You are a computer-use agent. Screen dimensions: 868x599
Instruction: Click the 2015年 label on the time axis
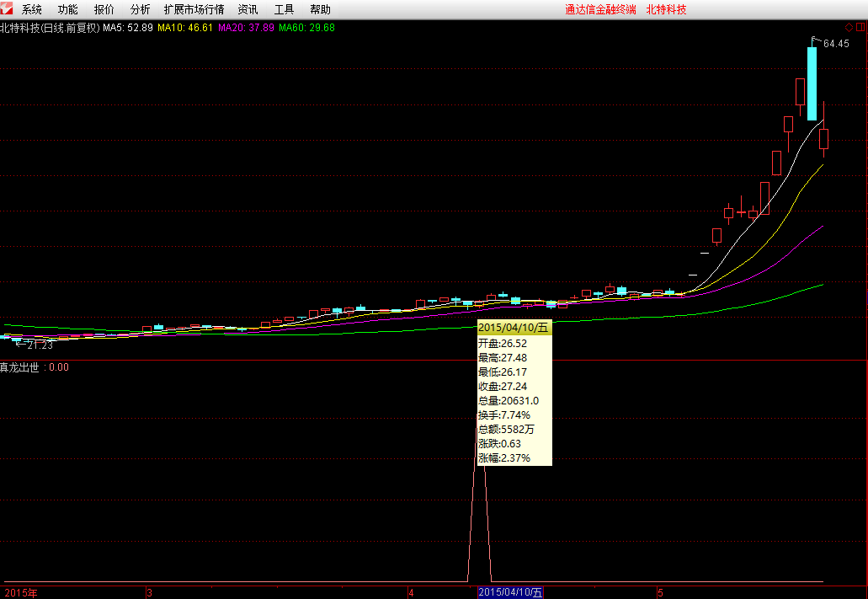21,593
